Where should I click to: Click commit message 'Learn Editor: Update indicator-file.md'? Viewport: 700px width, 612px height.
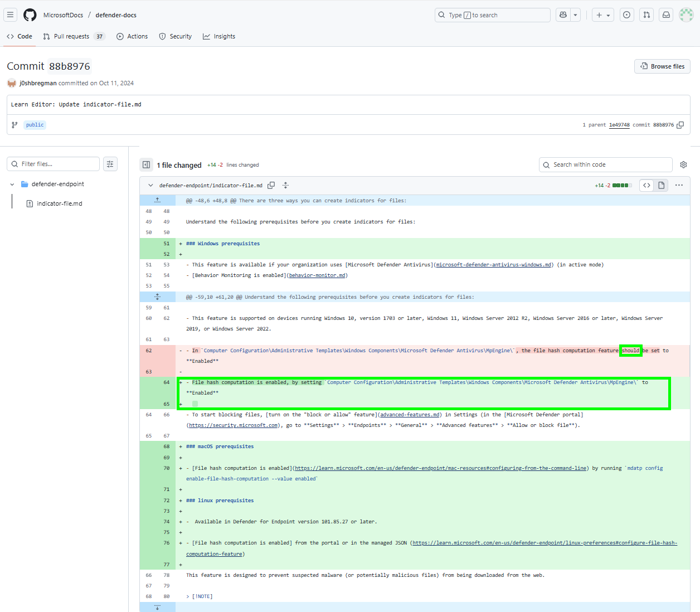click(x=76, y=104)
